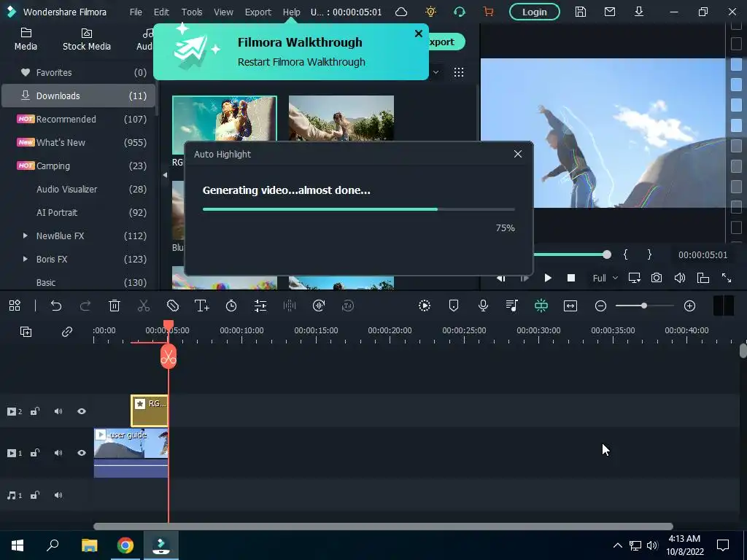This screenshot has height=560, width=747.
Task: Open Windows Start menu
Action: click(18, 545)
